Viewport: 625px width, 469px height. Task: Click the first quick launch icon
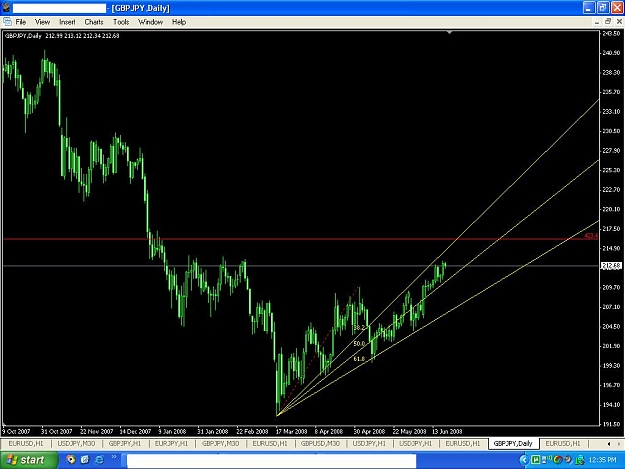[71, 460]
